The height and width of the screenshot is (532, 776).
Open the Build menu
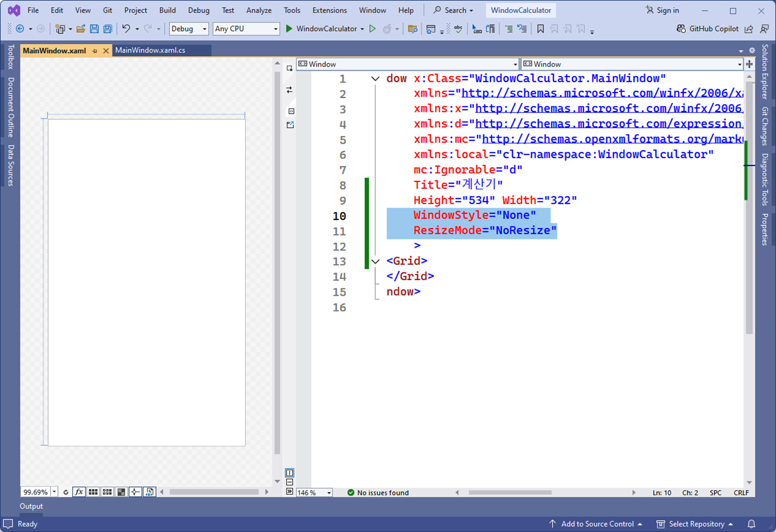168,10
